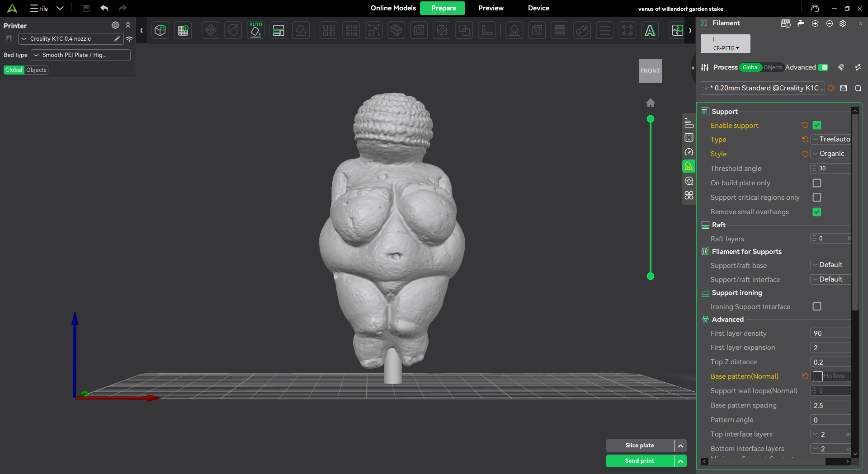Check Support critical regions only box

click(x=817, y=197)
